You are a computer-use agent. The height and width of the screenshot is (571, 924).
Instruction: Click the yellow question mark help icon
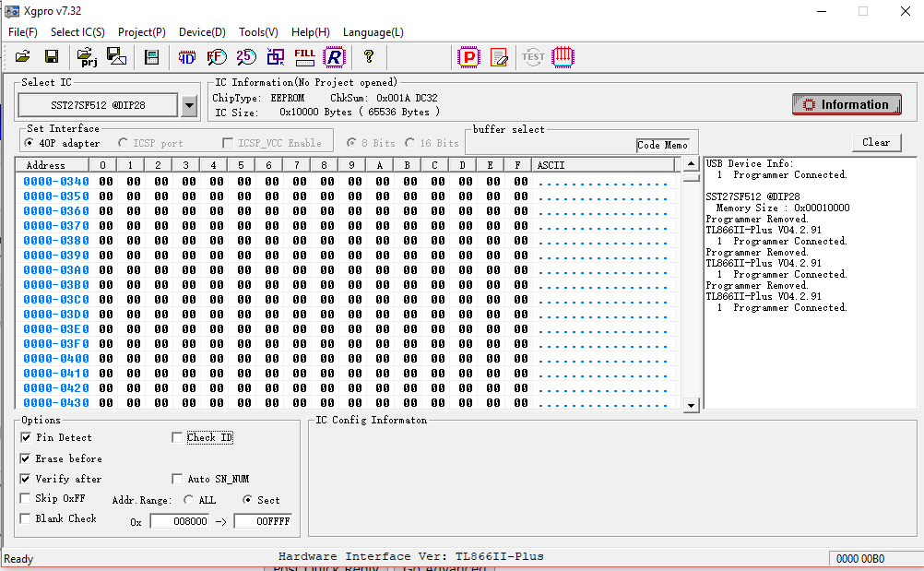tap(369, 57)
